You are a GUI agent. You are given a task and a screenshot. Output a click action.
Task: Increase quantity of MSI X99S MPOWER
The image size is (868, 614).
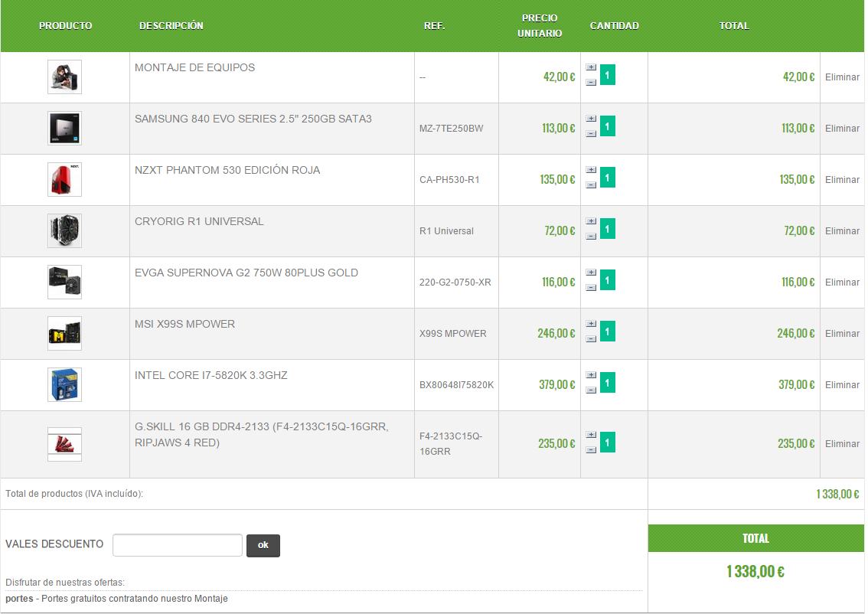[591, 324]
